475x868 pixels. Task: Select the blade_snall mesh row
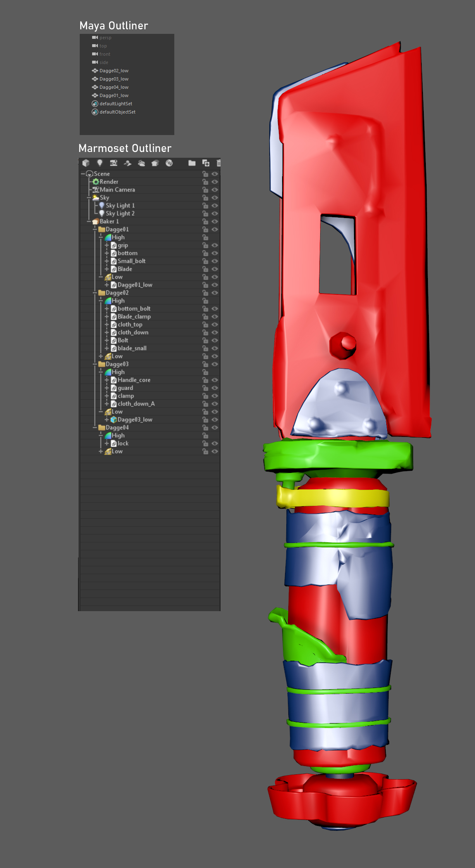150,348
